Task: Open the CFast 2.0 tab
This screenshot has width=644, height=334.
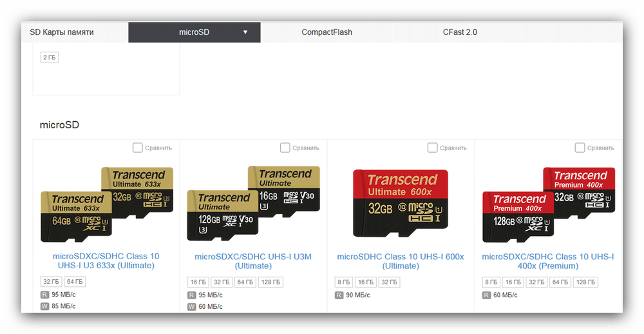Action: point(460,32)
